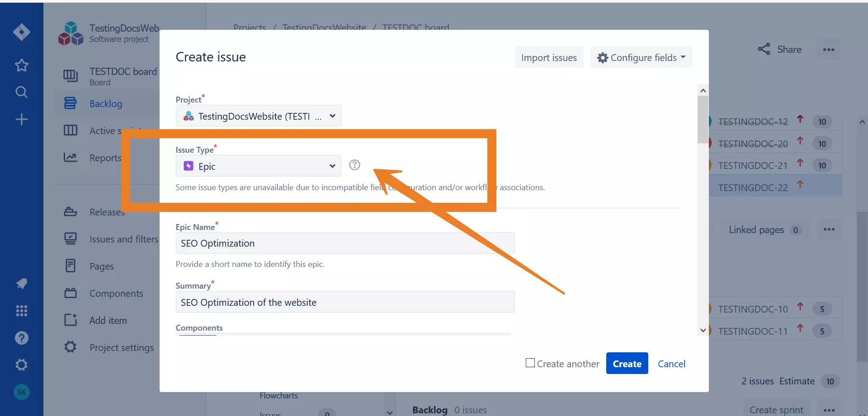Screen dimensions: 868x416
Task: Open starred items via the star icon
Action: (21, 65)
